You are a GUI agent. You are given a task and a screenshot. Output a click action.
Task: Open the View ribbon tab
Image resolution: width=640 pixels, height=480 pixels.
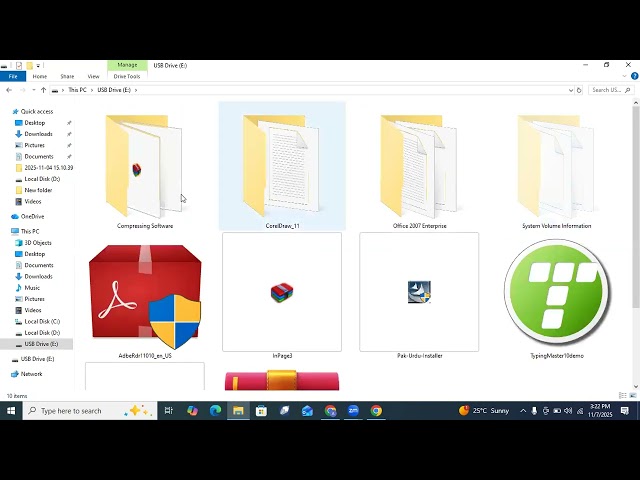click(x=93, y=76)
